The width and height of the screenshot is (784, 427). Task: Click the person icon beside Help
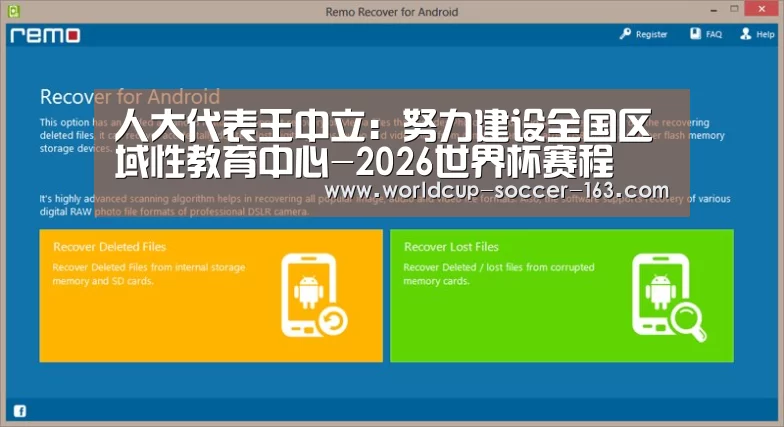[746, 34]
